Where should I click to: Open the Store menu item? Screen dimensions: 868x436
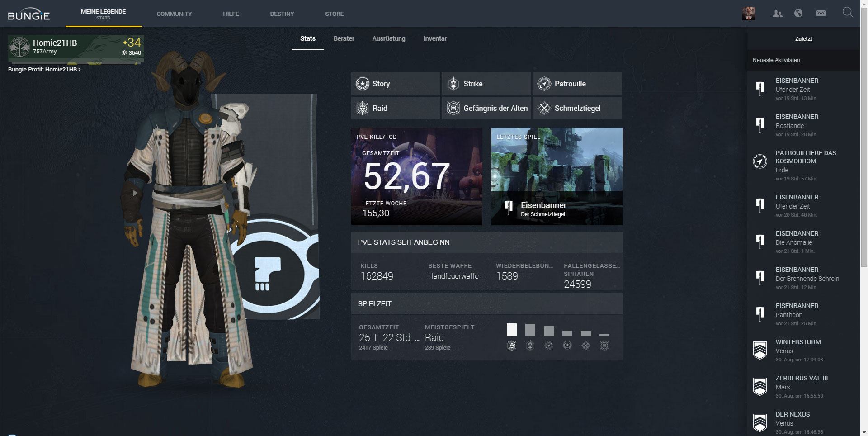pos(334,14)
